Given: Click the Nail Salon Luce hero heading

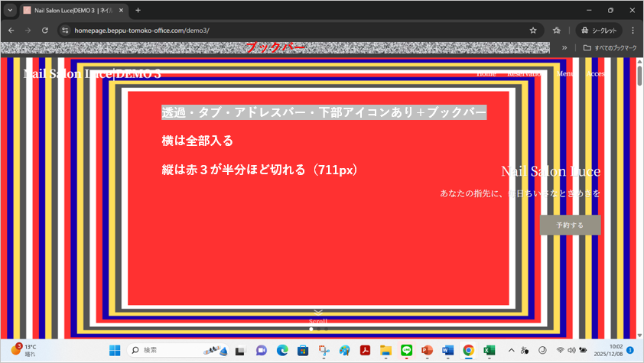Looking at the screenshot, I should [551, 171].
